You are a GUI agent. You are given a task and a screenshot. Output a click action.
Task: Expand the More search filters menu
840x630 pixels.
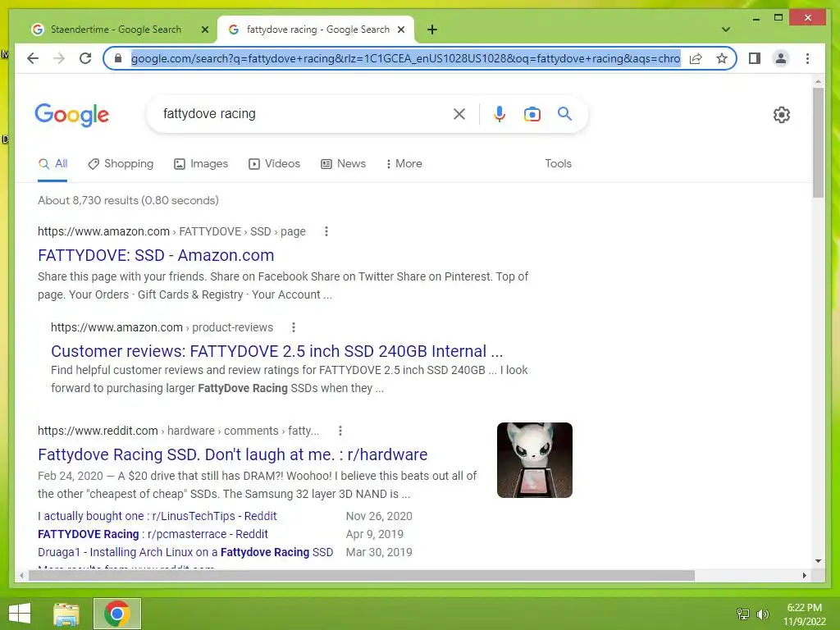pyautogui.click(x=404, y=163)
